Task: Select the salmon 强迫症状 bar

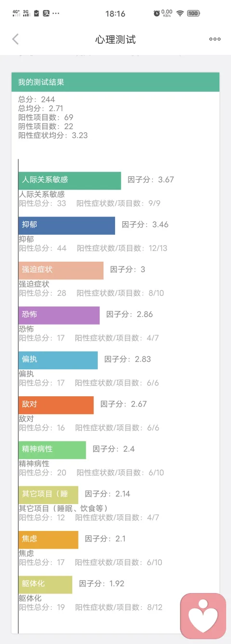Action: click(61, 270)
